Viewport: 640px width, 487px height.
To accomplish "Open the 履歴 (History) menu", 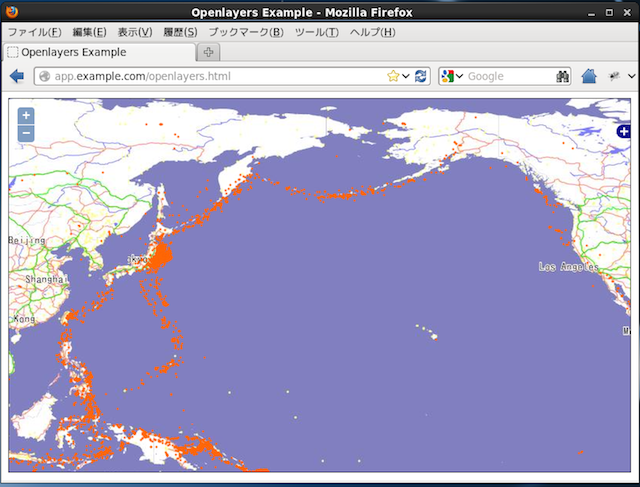I will pos(180,32).
